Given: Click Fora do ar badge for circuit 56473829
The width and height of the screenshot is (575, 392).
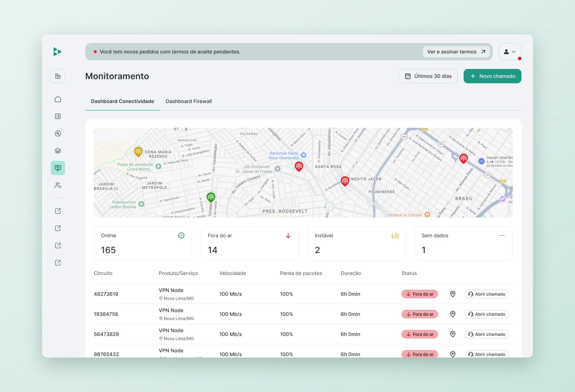Looking at the screenshot, I should point(420,334).
